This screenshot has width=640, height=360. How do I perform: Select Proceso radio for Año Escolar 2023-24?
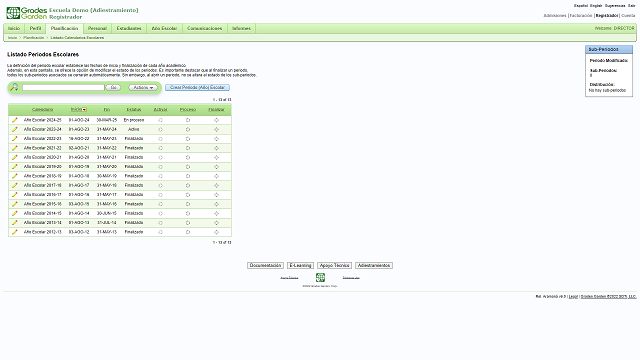[x=188, y=129]
